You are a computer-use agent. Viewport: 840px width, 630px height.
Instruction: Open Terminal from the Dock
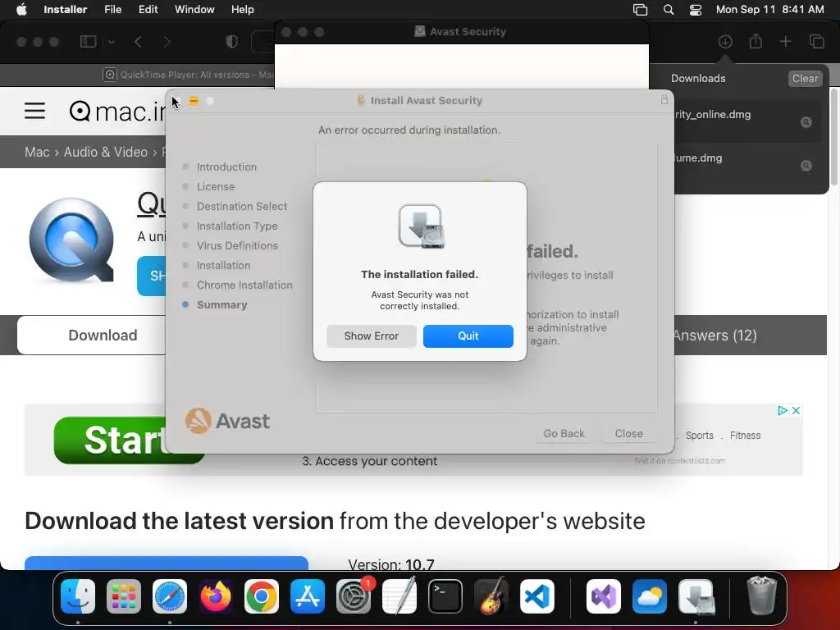click(445, 596)
